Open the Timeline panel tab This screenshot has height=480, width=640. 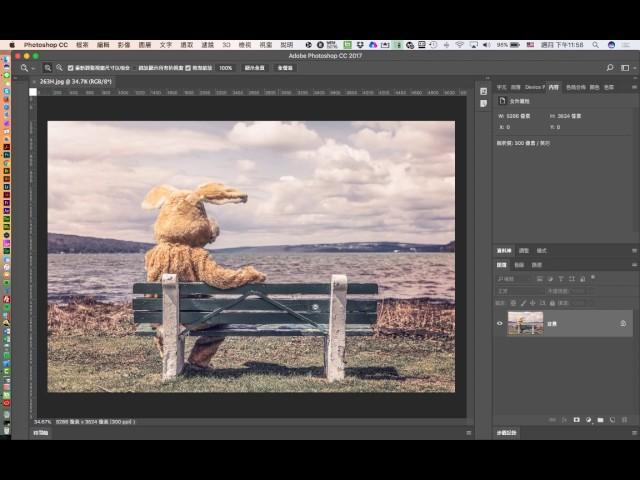(x=41, y=433)
